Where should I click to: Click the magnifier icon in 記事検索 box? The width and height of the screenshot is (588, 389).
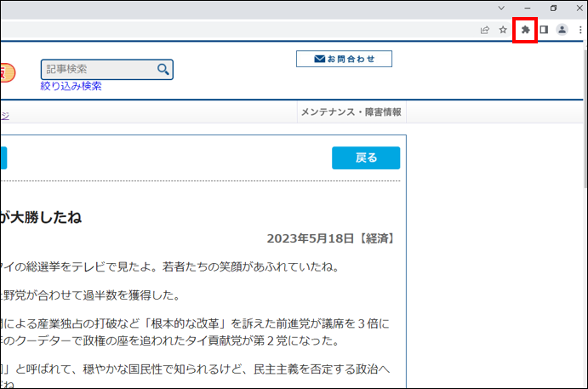click(163, 69)
